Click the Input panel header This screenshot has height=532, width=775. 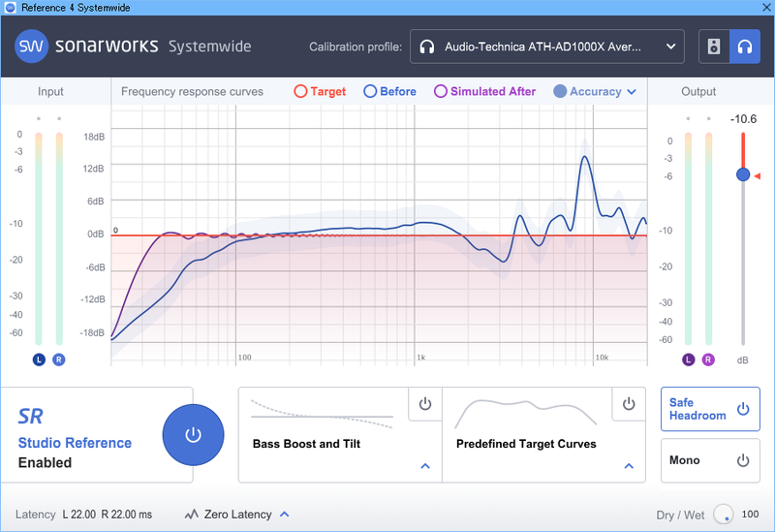[50, 91]
